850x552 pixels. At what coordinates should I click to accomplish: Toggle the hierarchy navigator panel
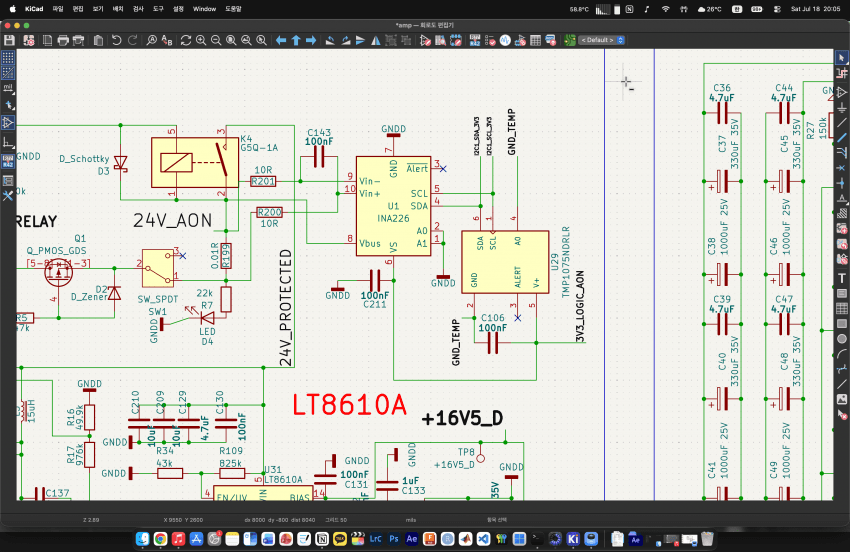point(8,181)
